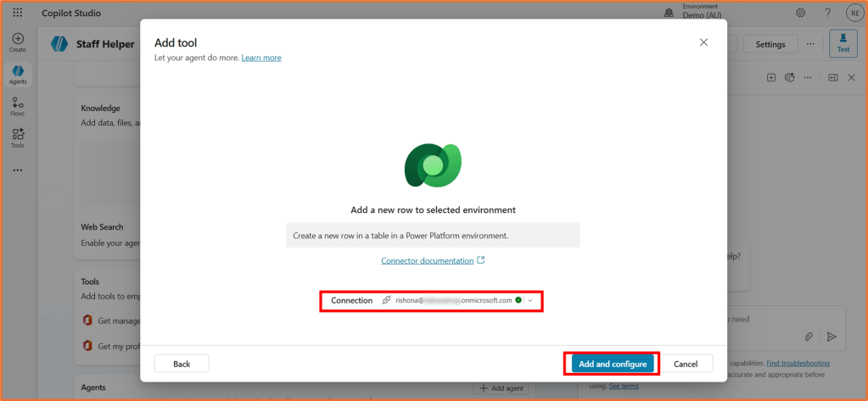Click the Settings button in the header

770,44
